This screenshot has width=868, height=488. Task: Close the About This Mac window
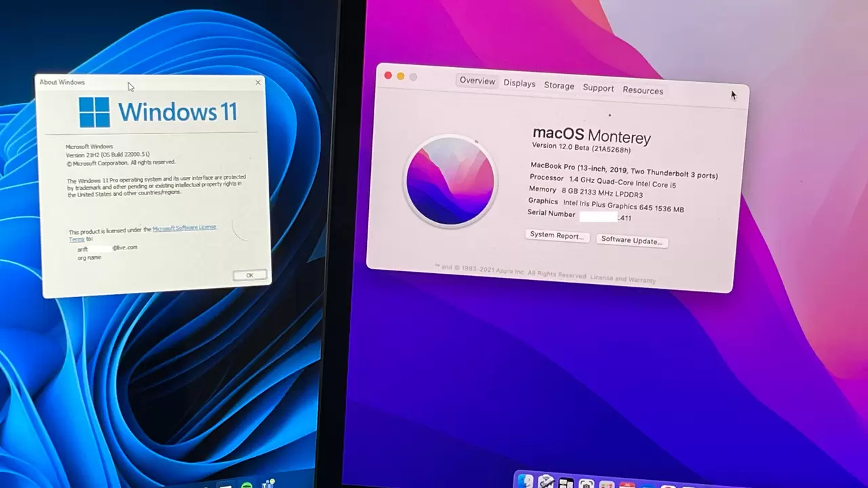coord(388,75)
